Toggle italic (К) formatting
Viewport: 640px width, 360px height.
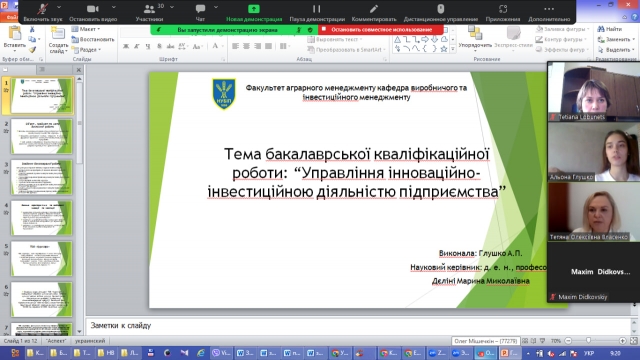(x=137, y=46)
